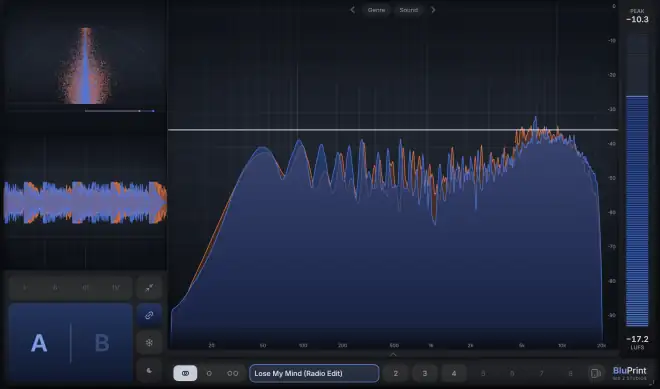
Task: Click the BluPrint logo
Action: 629,373
